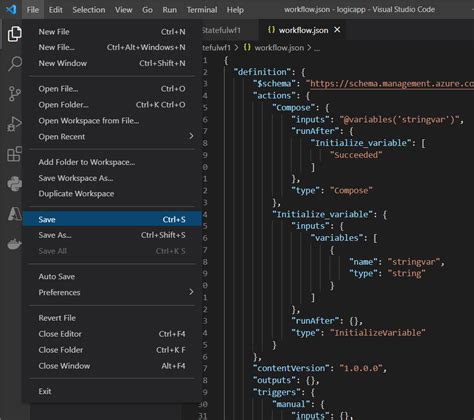Viewport: 474px width, 420px height.
Task: Click the breadcrumb ellipsis after workflow.json
Action: click(317, 48)
